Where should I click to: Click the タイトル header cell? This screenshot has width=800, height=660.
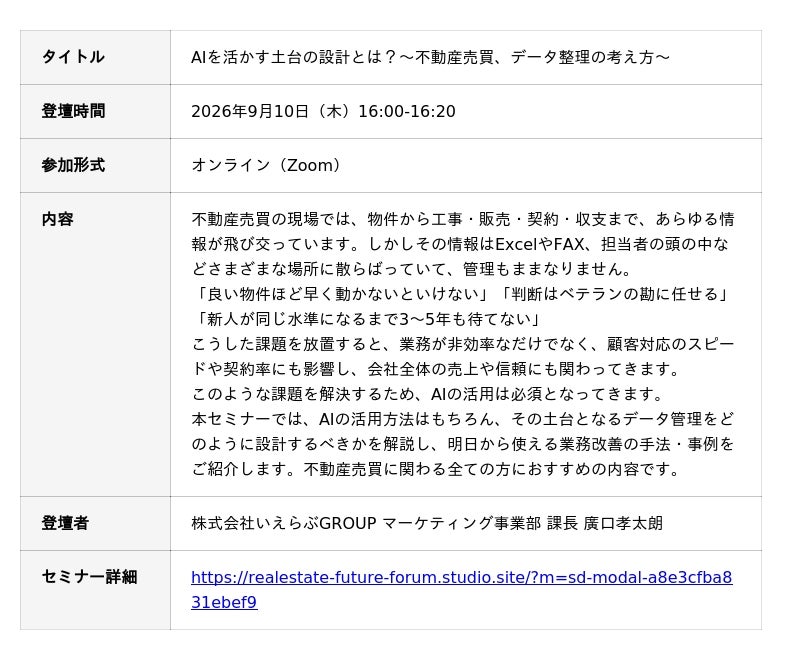pos(95,57)
